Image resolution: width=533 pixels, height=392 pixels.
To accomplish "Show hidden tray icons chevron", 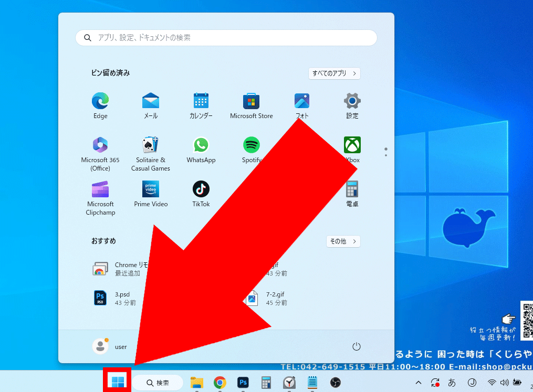I will click(x=419, y=383).
